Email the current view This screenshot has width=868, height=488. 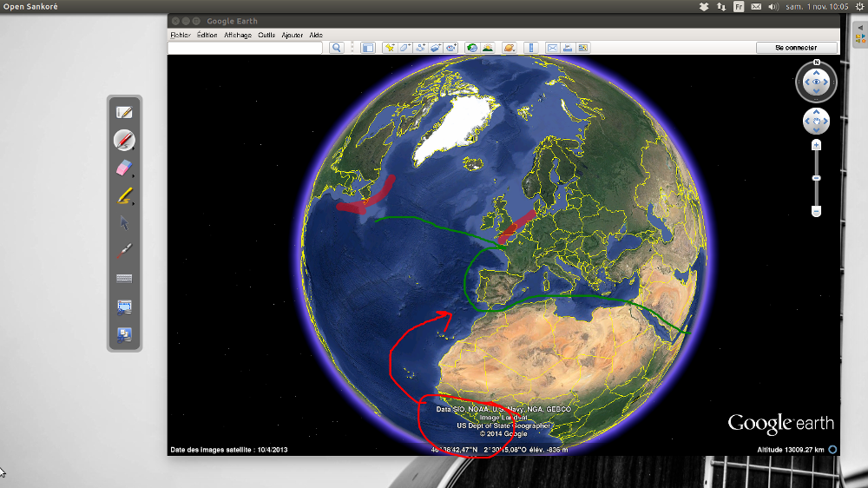(552, 48)
